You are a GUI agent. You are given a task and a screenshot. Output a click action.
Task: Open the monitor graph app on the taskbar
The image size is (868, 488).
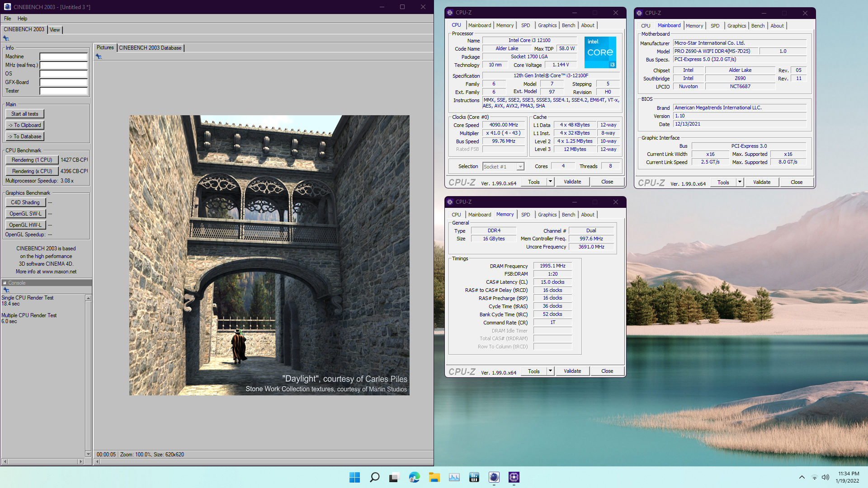pos(454,477)
